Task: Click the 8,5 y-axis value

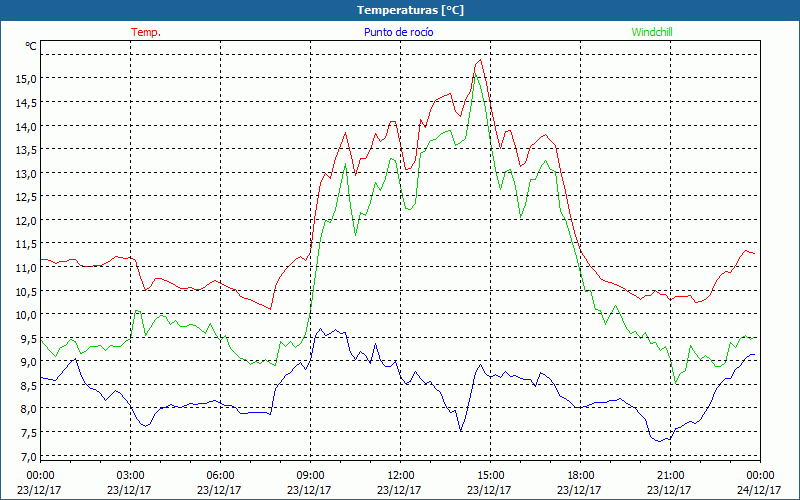Action: click(x=28, y=385)
